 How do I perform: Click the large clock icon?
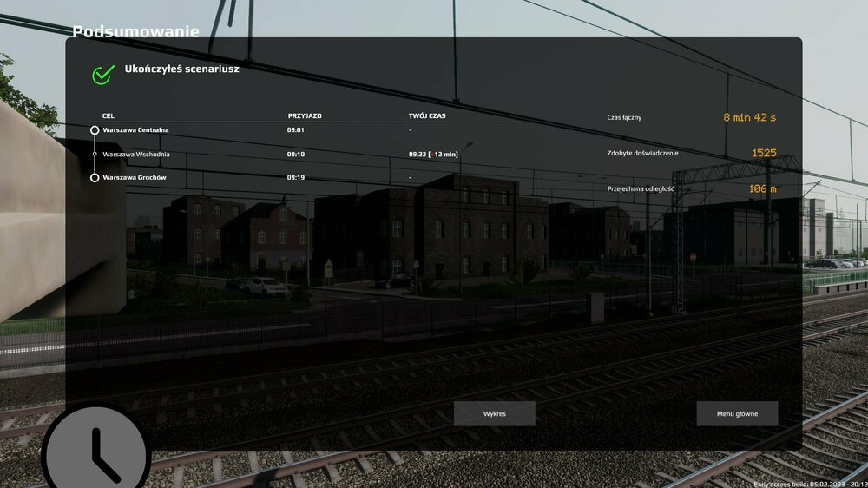coord(95,452)
